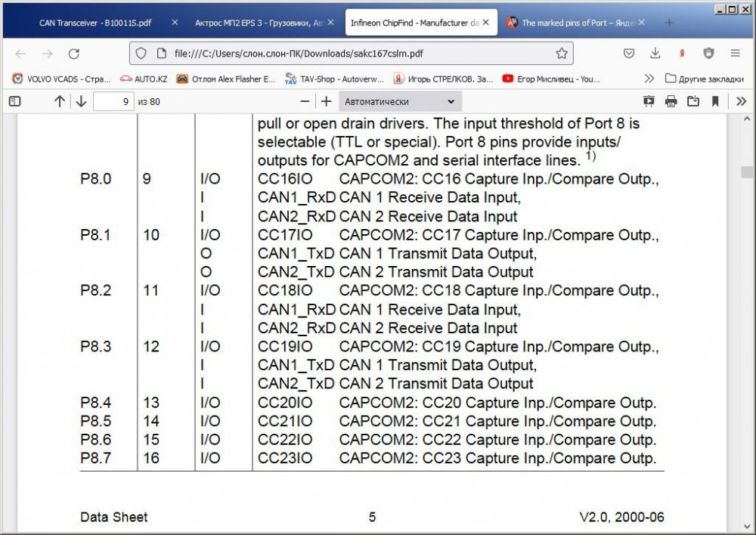Toggle the PDF sidebar

click(15, 101)
